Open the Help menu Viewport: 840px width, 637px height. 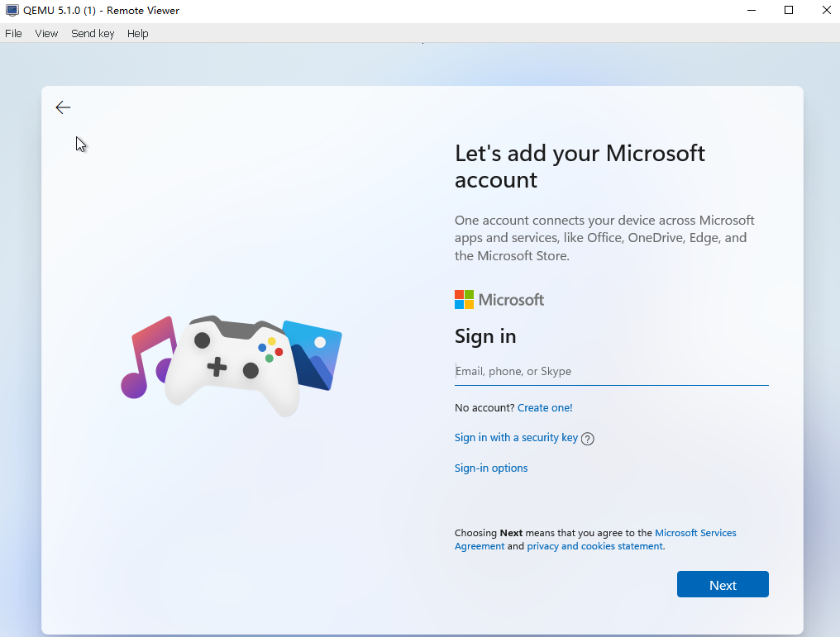[138, 34]
